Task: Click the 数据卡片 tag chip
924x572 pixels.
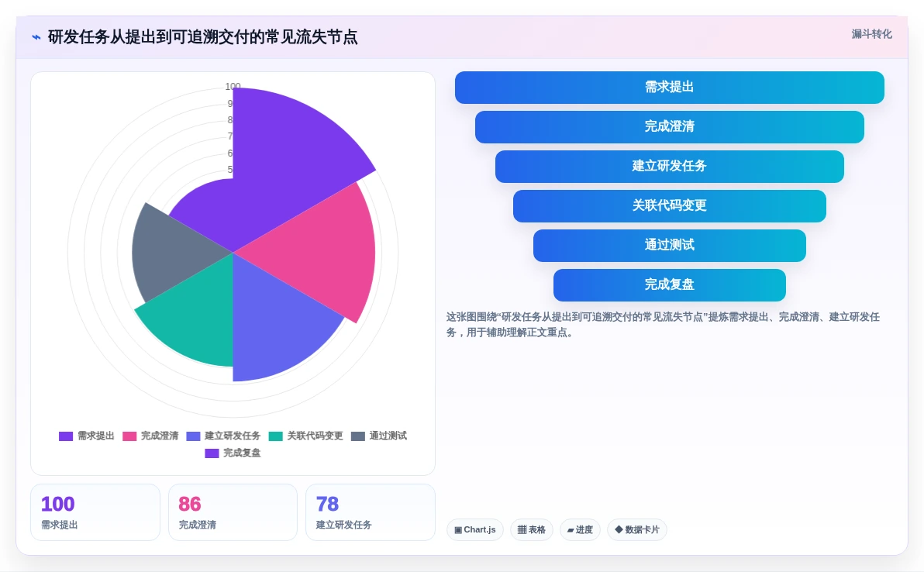Action: point(637,529)
